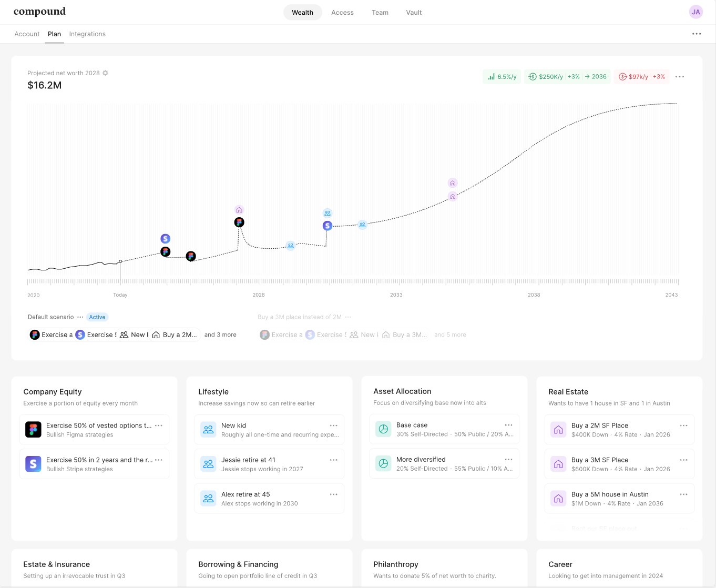Viewport: 716px width, 588px height.
Task: Click the gear icon beside Projected net worth
Action: tap(105, 73)
